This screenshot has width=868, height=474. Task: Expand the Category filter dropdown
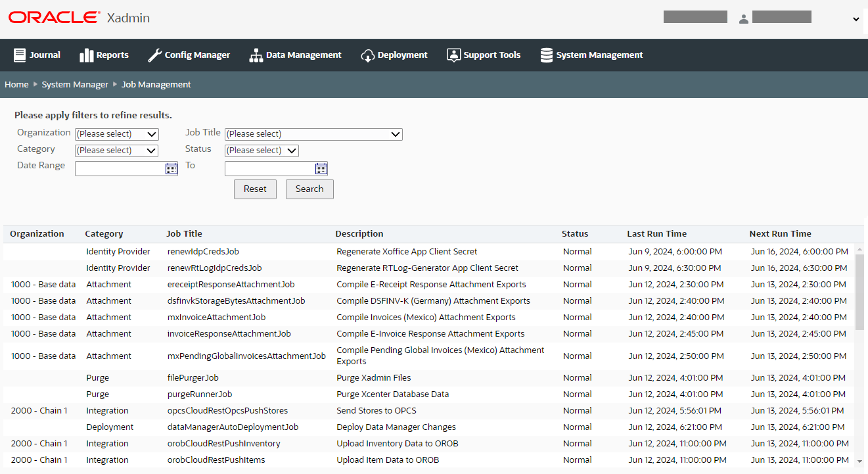tap(116, 151)
